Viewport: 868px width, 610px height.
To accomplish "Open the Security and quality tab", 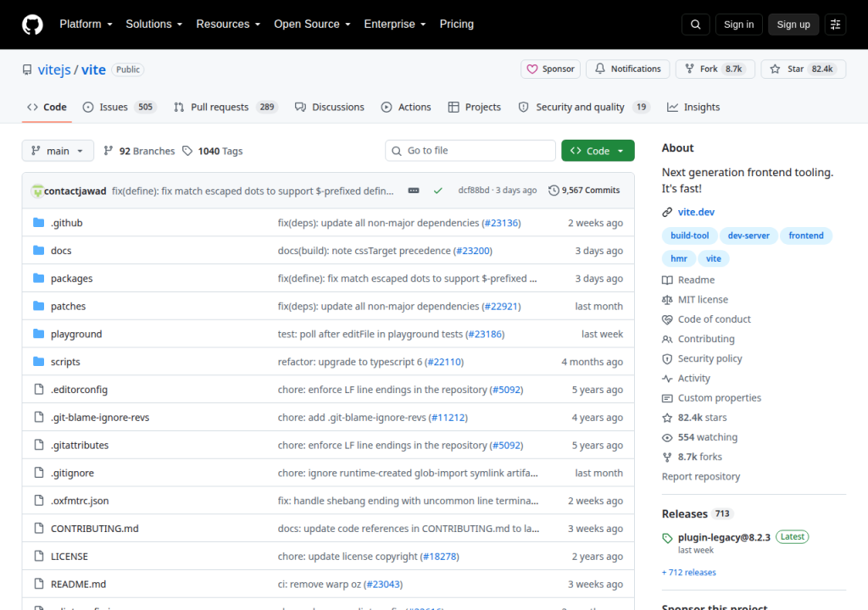I will coord(584,107).
